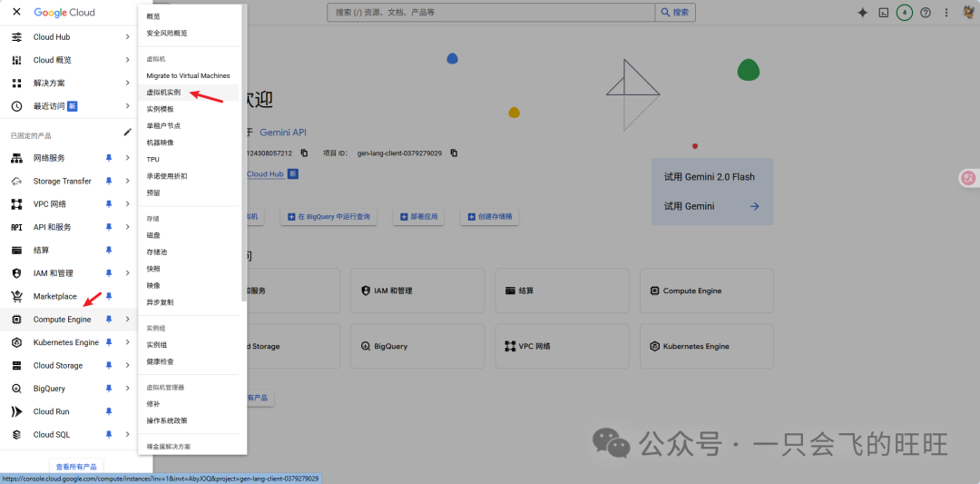Click the Cloud Run arrows icon
The image size is (980, 484).
17,411
